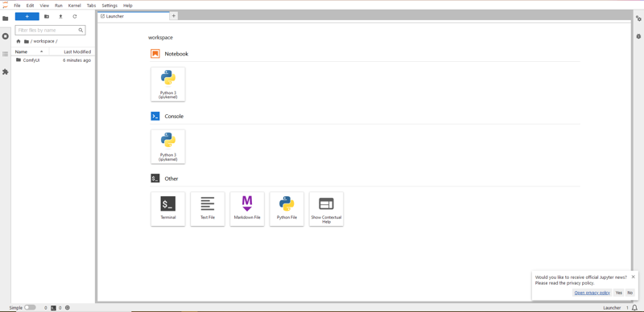The height and width of the screenshot is (312, 644).
Task: Go to the home directory icon
Action: [x=19, y=41]
